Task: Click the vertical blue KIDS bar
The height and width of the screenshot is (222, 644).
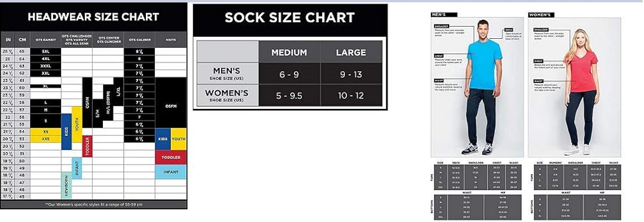Action: [x=66, y=131]
